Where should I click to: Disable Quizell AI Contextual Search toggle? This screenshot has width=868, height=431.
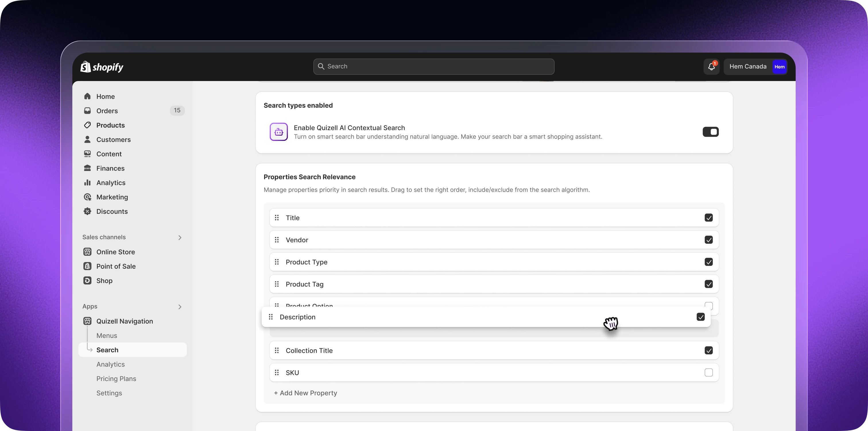click(710, 132)
